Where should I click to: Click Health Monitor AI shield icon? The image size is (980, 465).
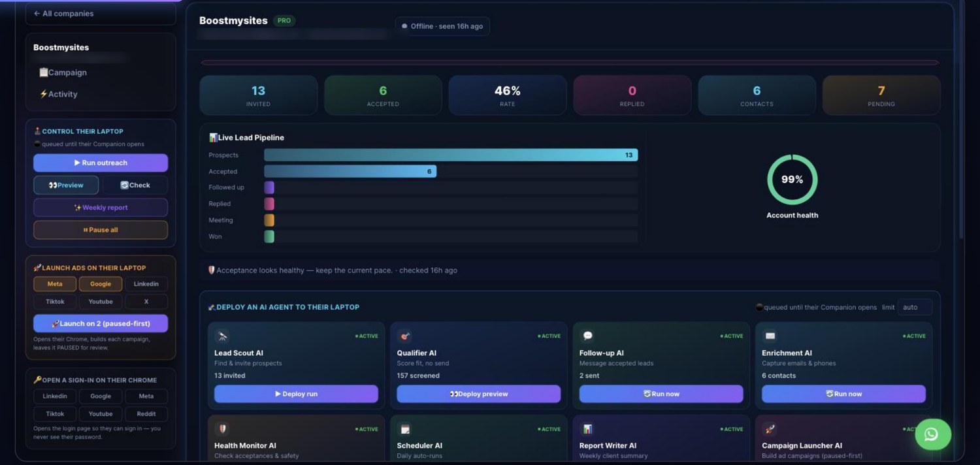(223, 429)
